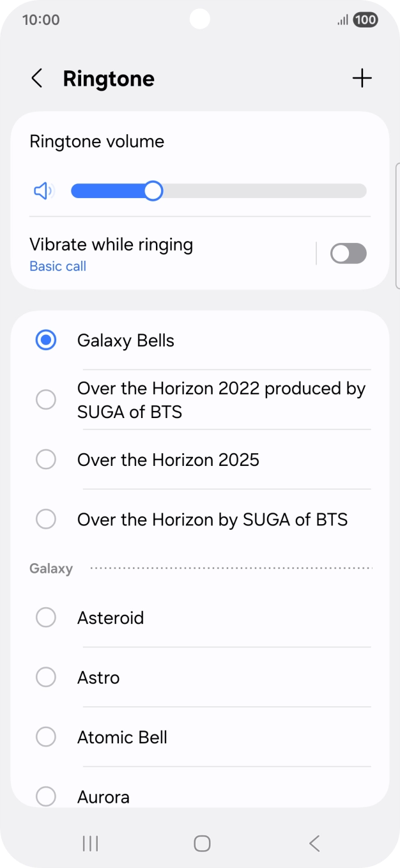Add a new ringtone with the plus icon
The width and height of the screenshot is (400, 868).
tap(362, 78)
